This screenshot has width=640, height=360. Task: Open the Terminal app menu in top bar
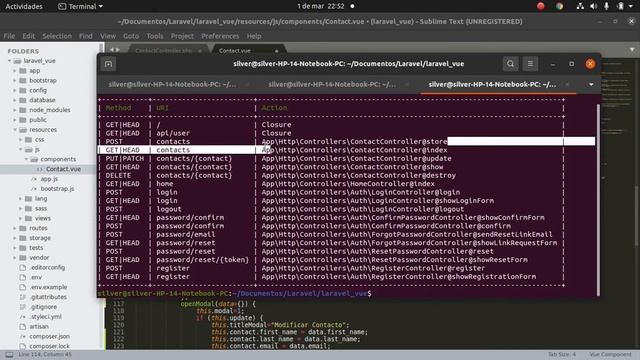point(80,6)
